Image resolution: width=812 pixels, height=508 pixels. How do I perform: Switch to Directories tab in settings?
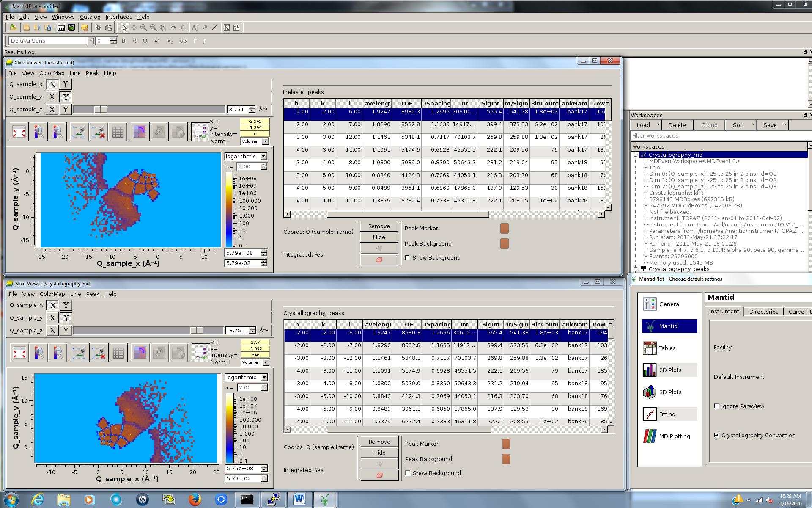pyautogui.click(x=763, y=312)
